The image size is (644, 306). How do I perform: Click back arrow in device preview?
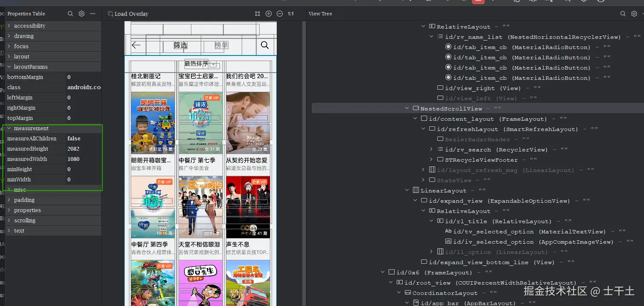click(136, 45)
